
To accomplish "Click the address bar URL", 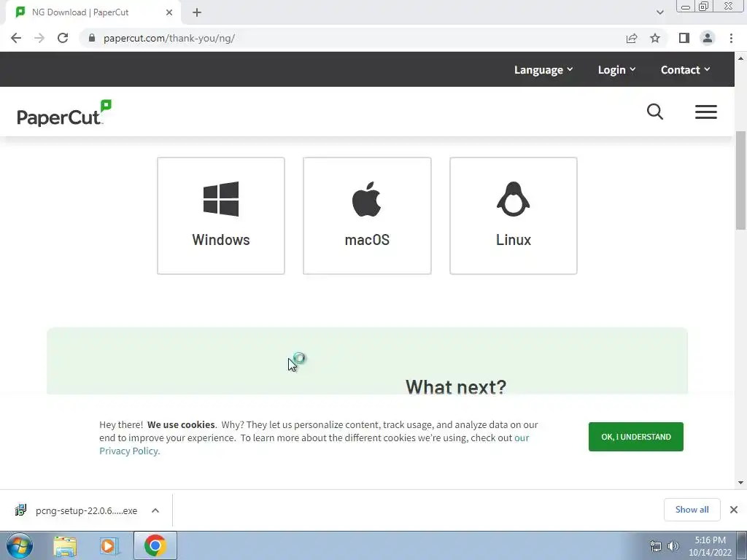I will click(x=169, y=38).
